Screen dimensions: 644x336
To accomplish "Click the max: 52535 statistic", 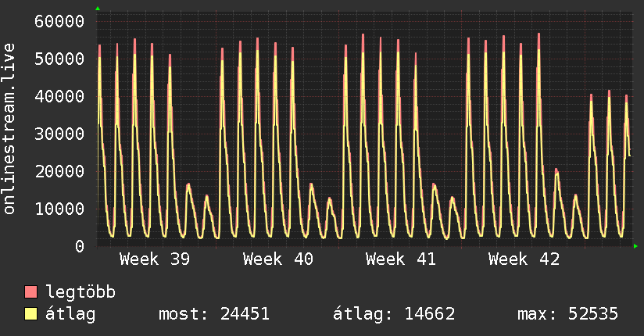I will [567, 314].
